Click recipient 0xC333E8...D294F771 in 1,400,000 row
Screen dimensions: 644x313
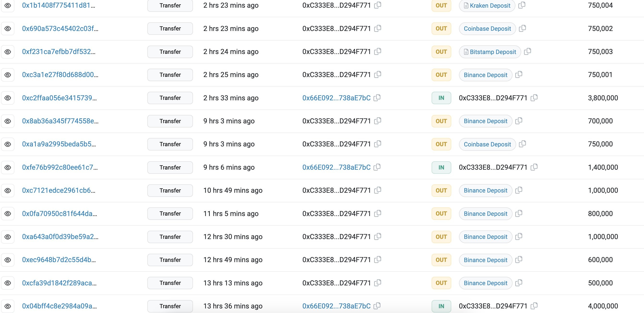[493, 167]
